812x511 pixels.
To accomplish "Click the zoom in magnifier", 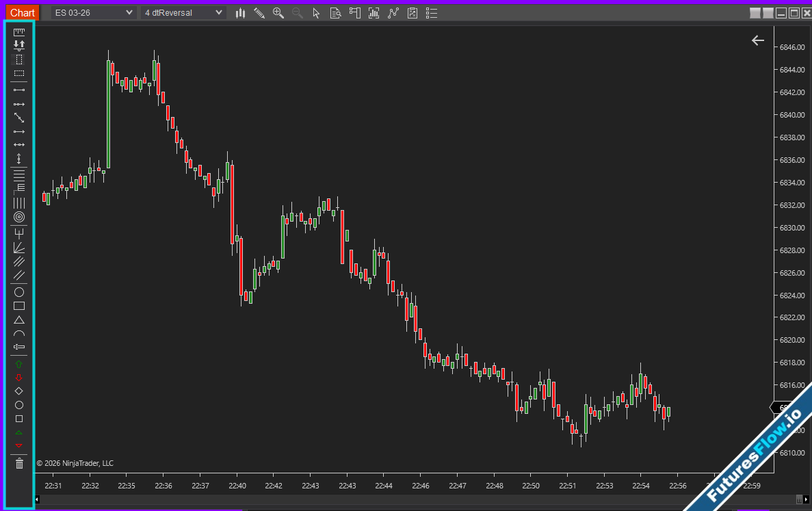I will 278,12.
